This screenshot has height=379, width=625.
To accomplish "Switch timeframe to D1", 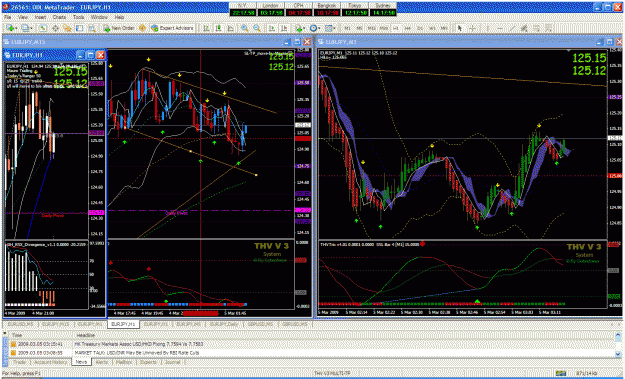I will 420,28.
